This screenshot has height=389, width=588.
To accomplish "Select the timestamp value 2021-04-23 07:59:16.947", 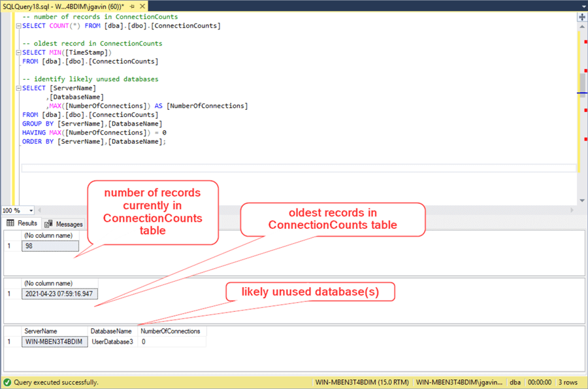I will pos(60,294).
